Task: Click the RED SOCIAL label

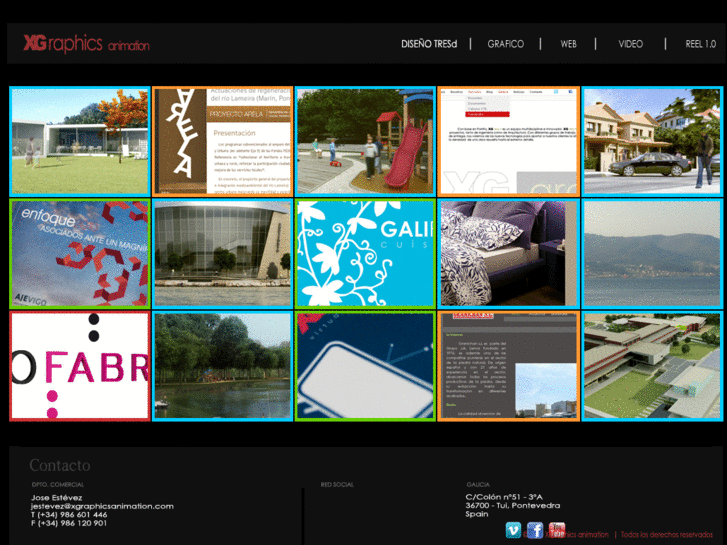Action: pos(337,485)
